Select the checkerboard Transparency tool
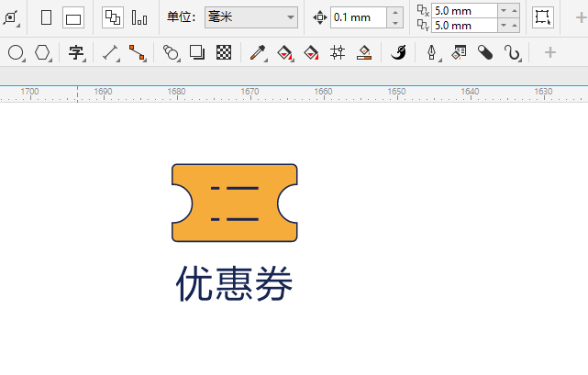Image resolution: width=588 pixels, height=375 pixels. click(x=224, y=52)
